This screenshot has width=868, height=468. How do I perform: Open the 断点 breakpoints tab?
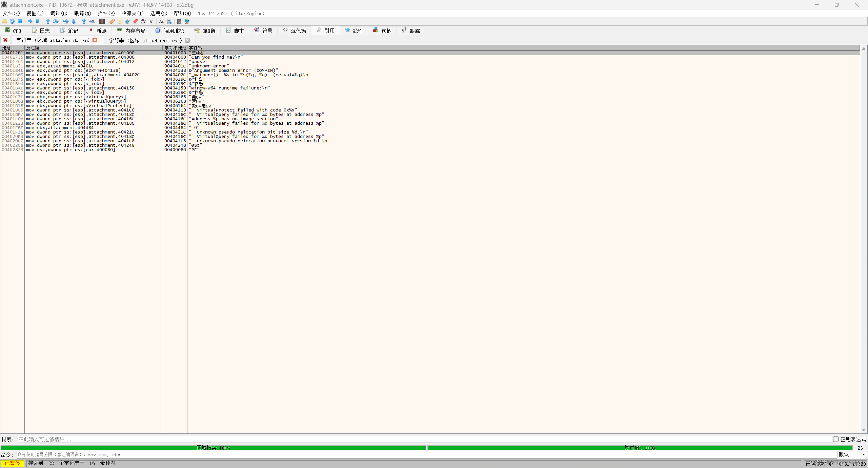98,30
